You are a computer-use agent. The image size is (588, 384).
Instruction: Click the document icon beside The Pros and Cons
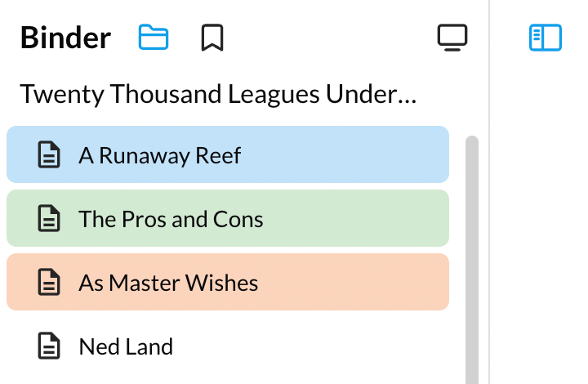pyautogui.click(x=50, y=218)
